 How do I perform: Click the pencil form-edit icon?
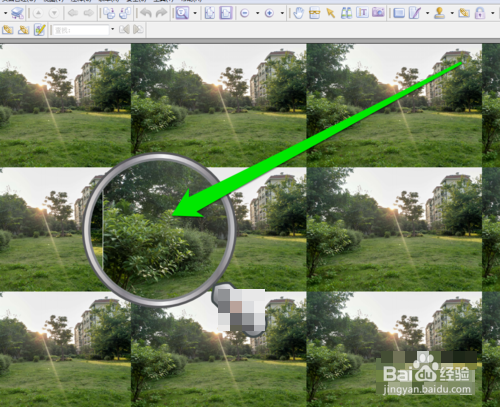pos(39,30)
